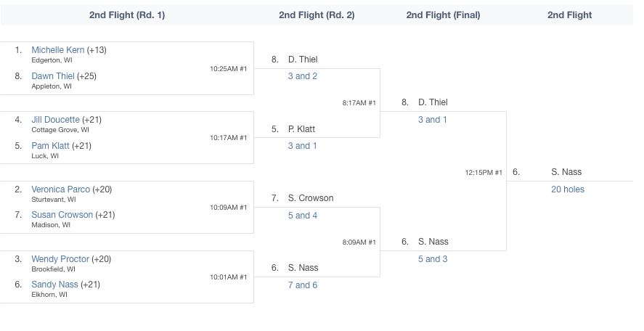644x331 pixels.
Task: Open Susan Crowson's name link
Action: [x=62, y=215]
